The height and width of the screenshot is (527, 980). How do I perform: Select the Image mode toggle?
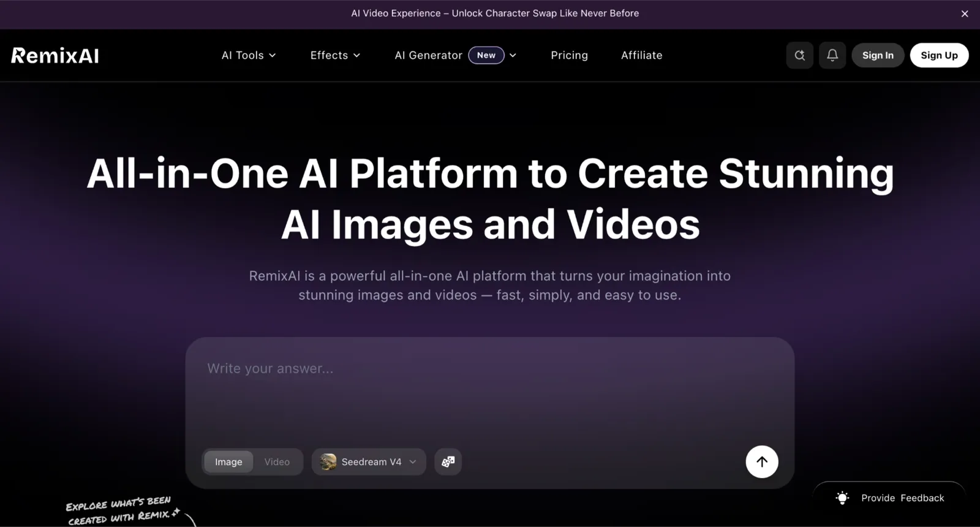(228, 462)
